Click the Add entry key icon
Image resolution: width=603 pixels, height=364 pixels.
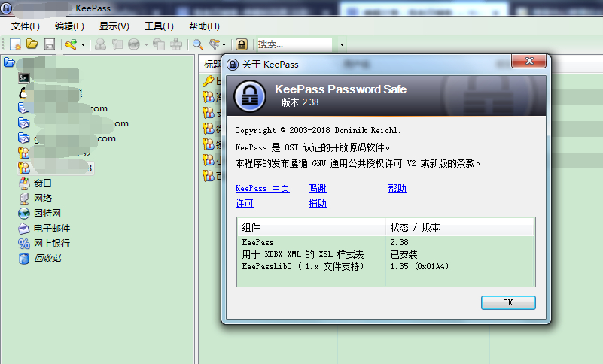point(72,44)
